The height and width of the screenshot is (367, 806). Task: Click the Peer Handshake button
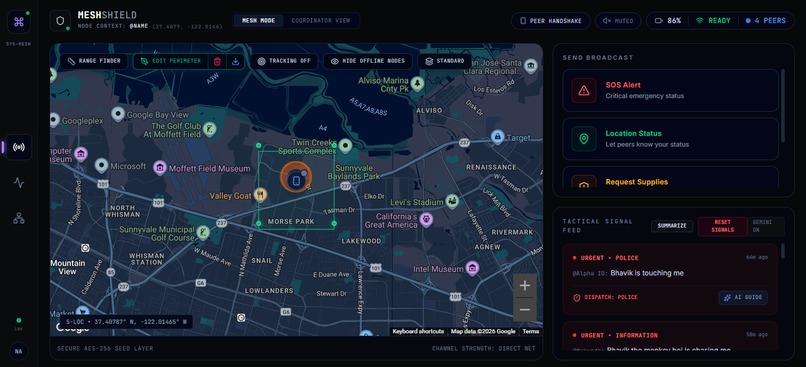tap(551, 21)
